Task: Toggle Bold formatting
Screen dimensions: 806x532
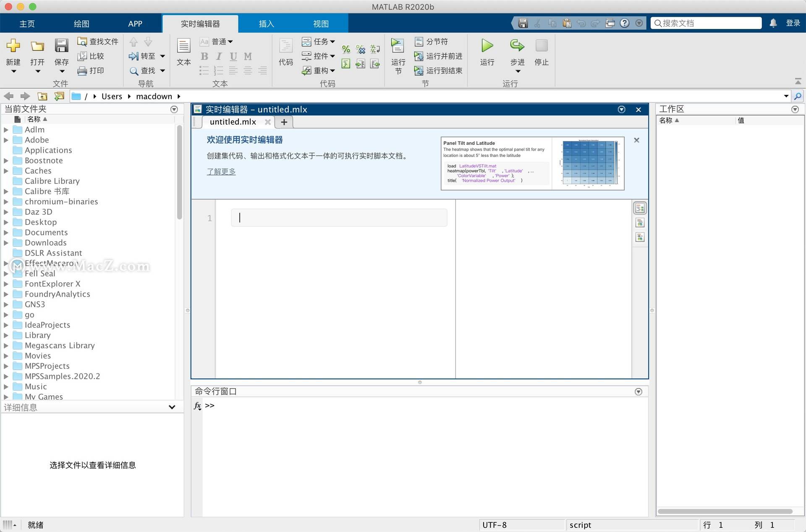Action: point(204,56)
